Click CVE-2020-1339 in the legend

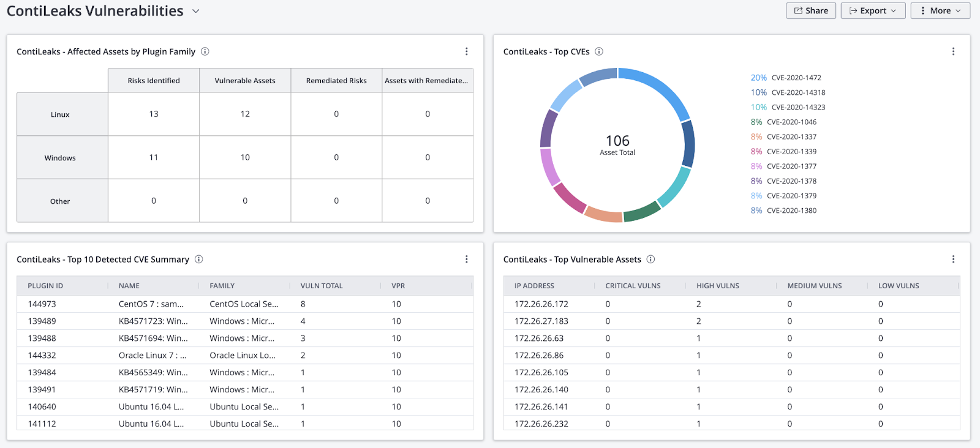(x=784, y=151)
